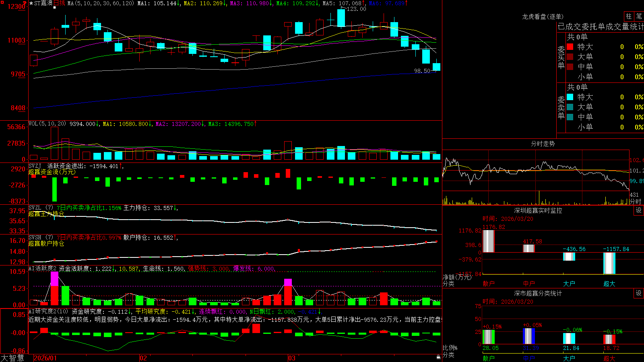This screenshot has height=362, width=644.
Task: Click the dark red 中单 buy swatch
Action: (x=570, y=66)
